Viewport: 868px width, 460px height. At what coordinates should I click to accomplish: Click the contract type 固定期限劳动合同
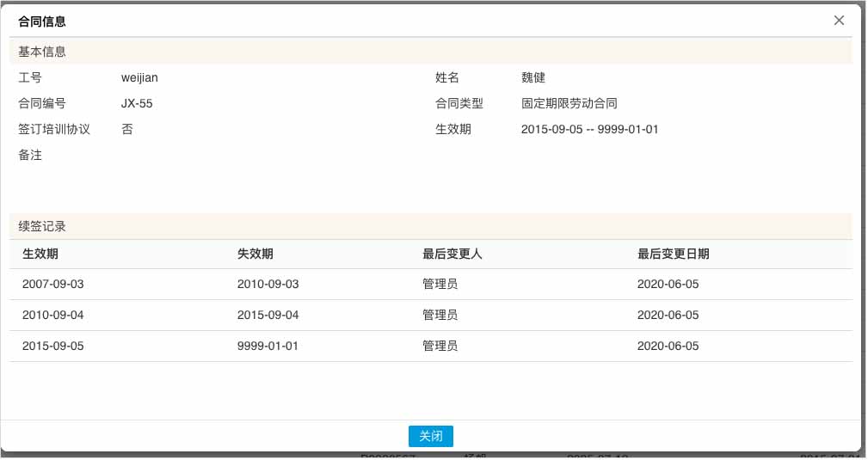tap(569, 104)
